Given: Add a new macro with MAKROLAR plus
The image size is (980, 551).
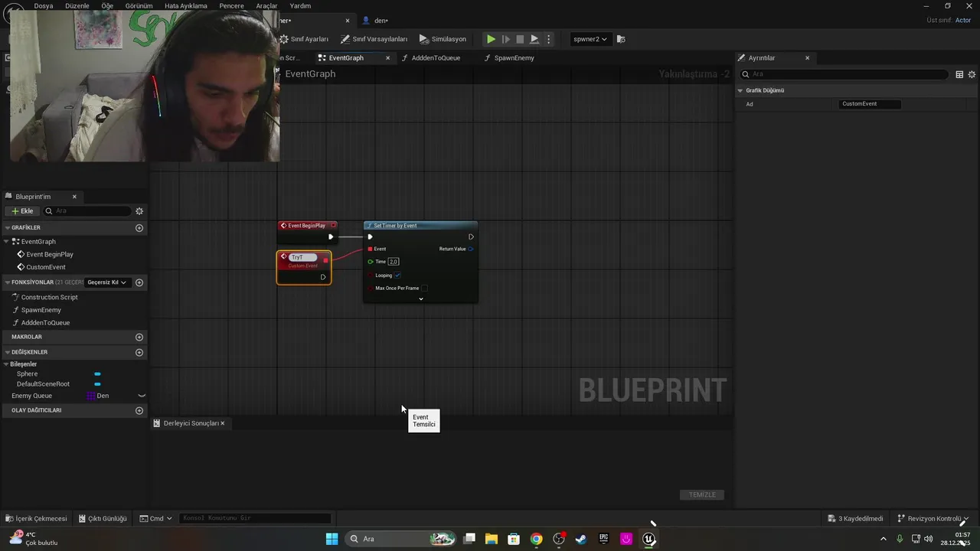Looking at the screenshot, I should click(x=139, y=337).
